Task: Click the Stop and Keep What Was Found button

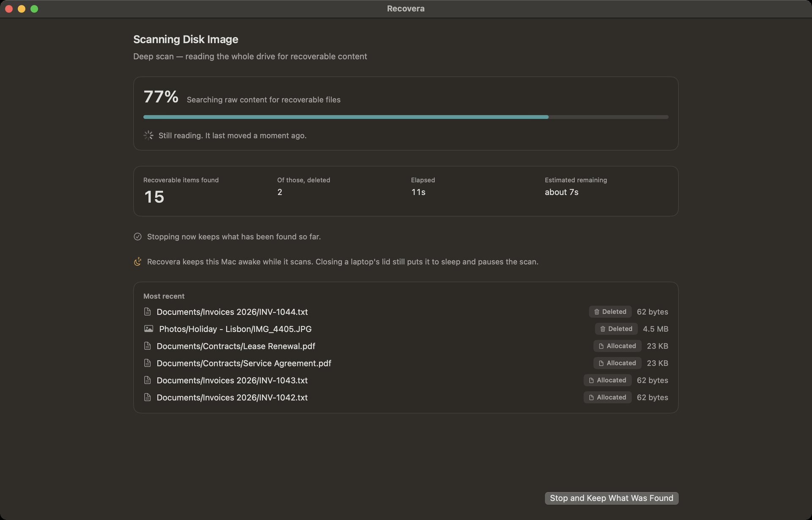Action: coord(612,498)
